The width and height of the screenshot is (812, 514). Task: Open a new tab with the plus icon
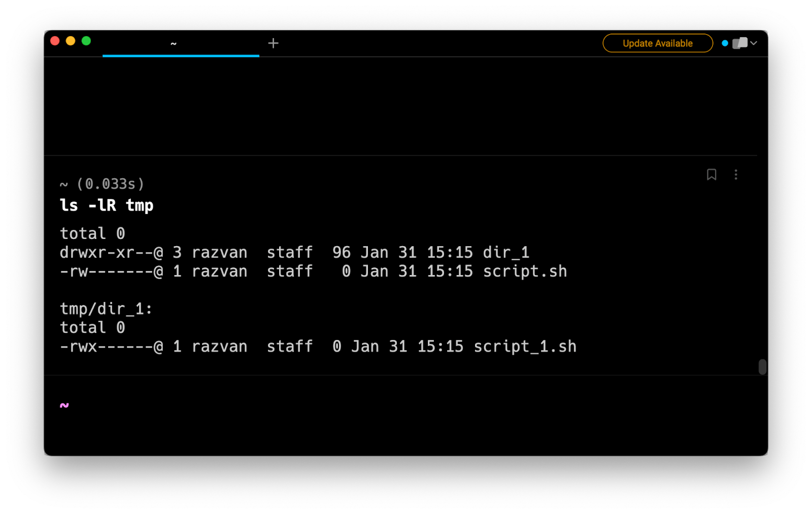[x=273, y=43]
